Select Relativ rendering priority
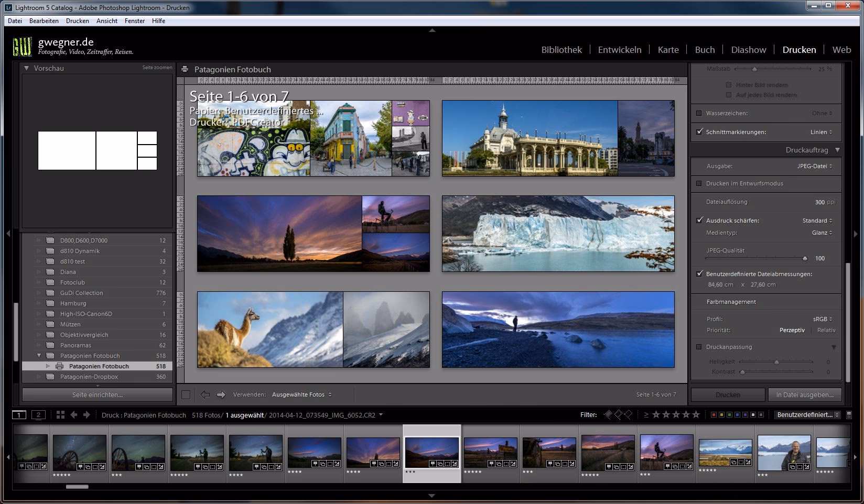864x504 pixels. [x=826, y=330]
